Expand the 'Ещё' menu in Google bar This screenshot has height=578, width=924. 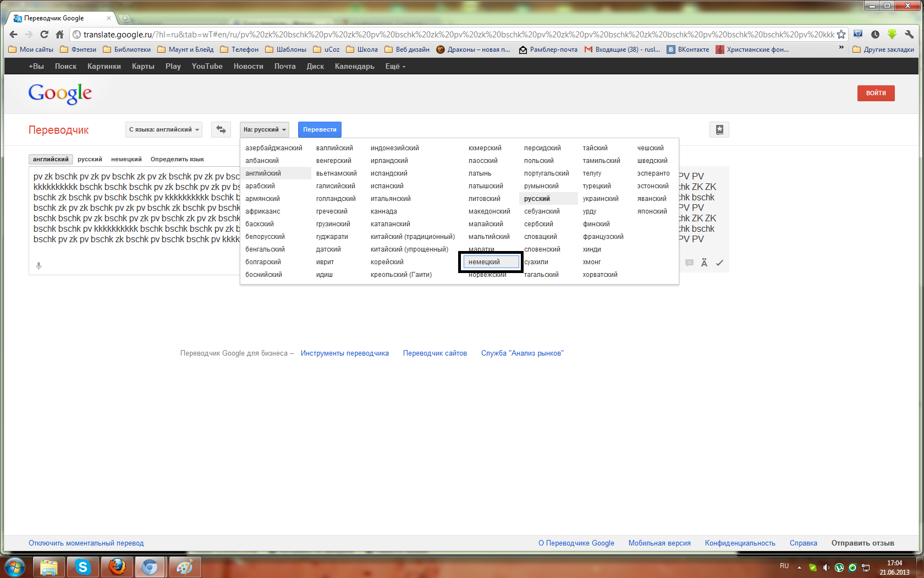pos(395,67)
